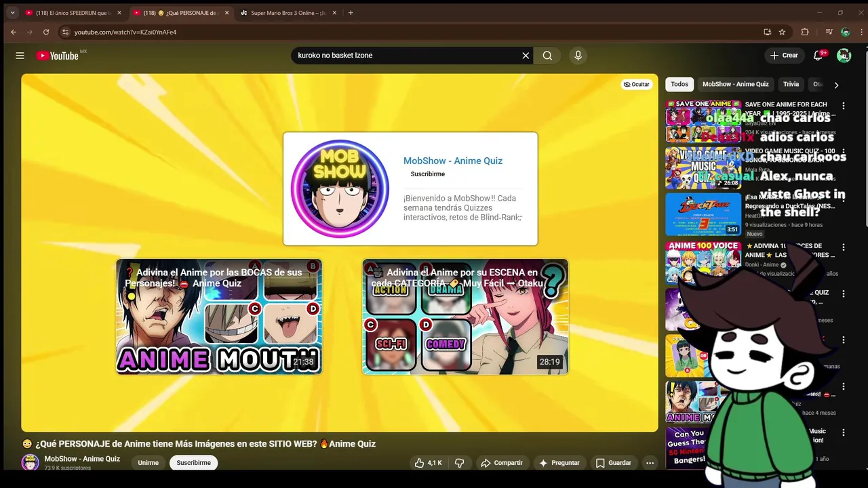
Task: Open the Chrome profile avatar
Action: coord(845,32)
